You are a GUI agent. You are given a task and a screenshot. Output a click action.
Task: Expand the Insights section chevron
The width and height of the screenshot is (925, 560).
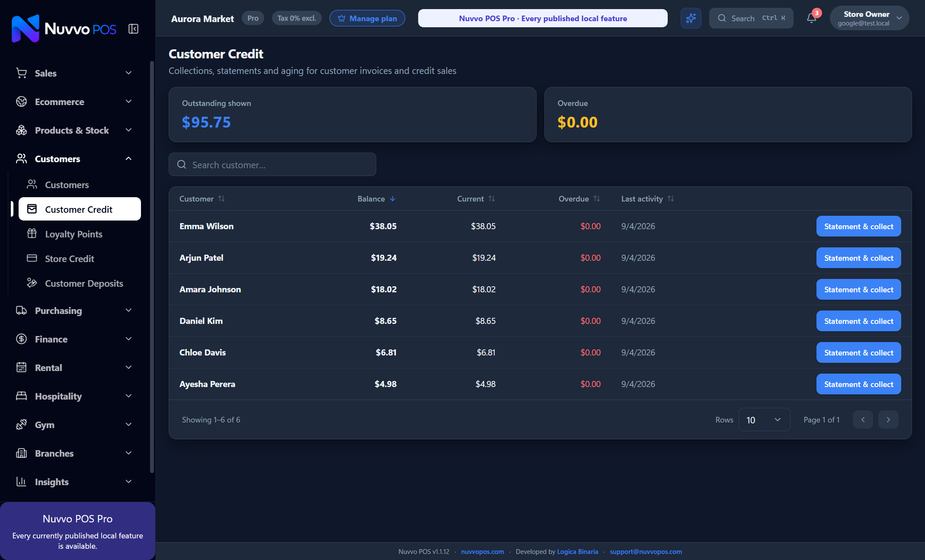128,482
